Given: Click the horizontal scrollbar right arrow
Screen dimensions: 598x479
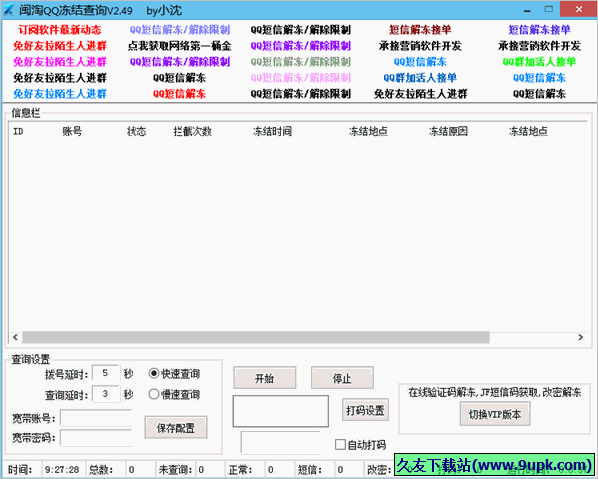Looking at the screenshot, I should [x=580, y=337].
